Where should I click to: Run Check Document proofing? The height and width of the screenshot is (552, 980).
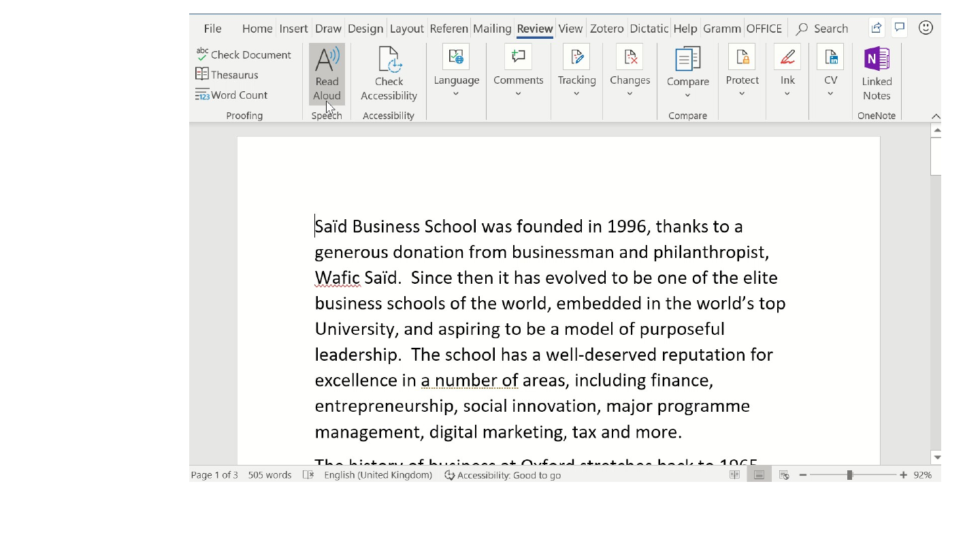(x=244, y=54)
